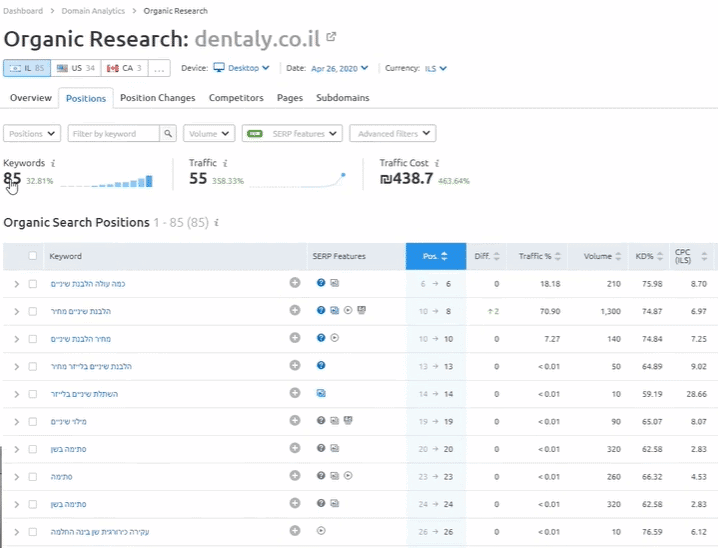Go to Domain Analytics breadcrumb link
Screen dimensions: 718x548
(93, 11)
